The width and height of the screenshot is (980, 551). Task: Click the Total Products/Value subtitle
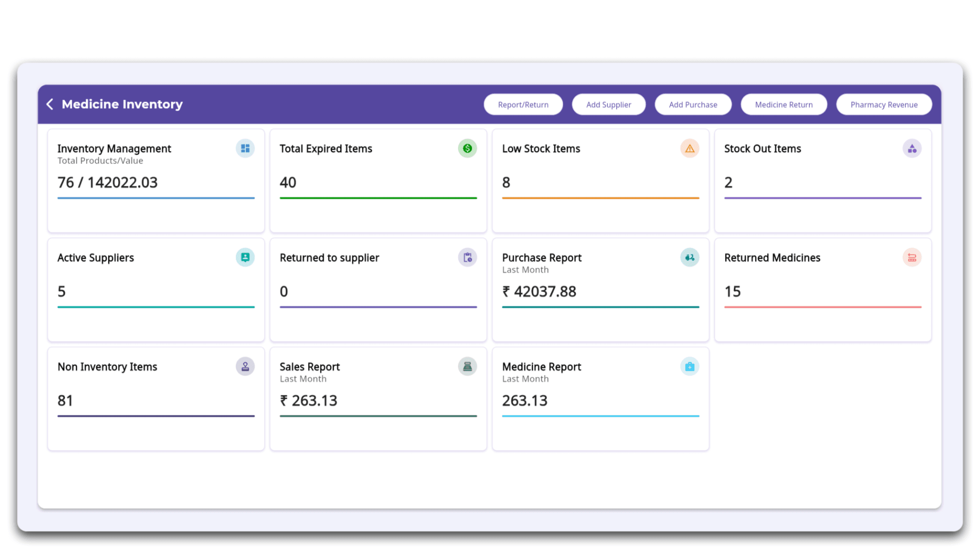point(100,161)
